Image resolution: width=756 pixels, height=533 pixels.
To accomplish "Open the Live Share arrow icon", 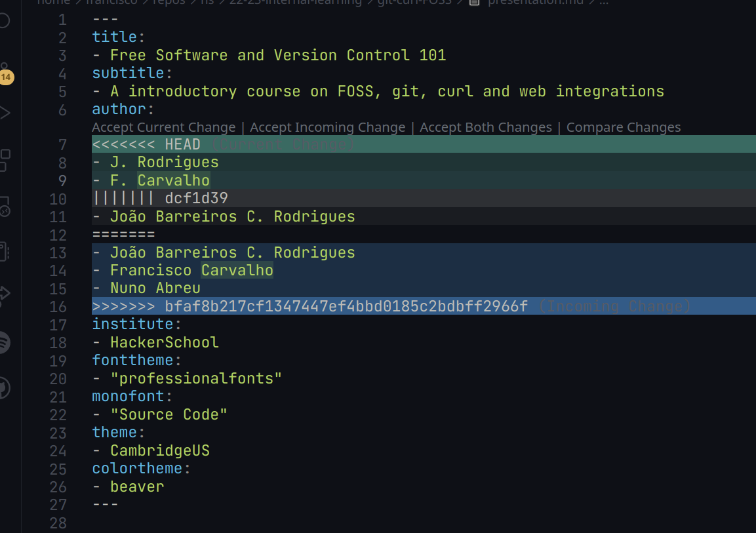I will tap(5, 294).
